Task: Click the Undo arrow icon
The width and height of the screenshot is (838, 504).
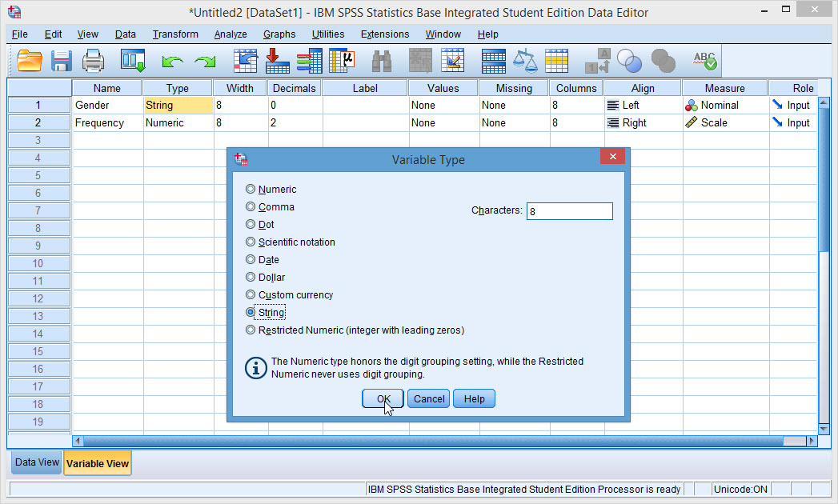Action: pos(172,62)
